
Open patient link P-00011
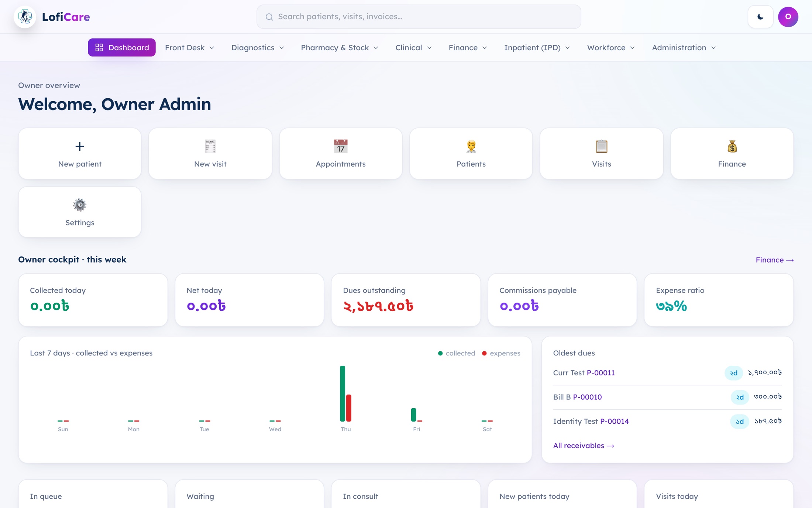click(x=601, y=373)
